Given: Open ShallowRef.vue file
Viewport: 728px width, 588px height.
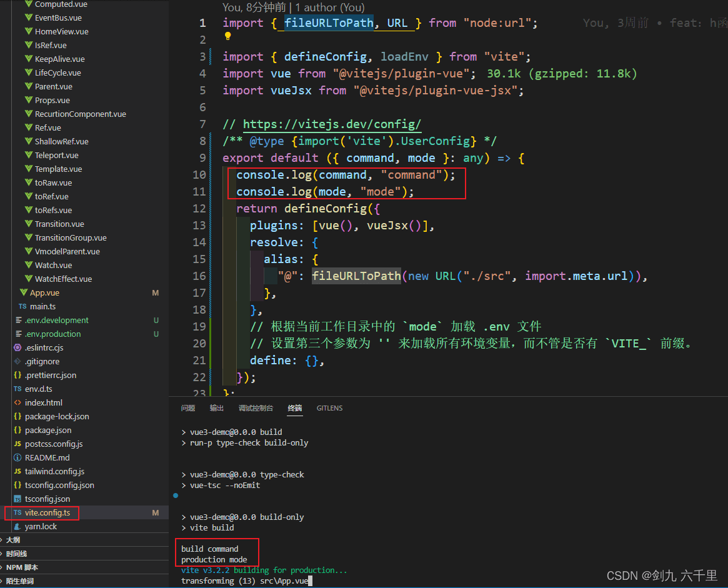Looking at the screenshot, I should point(62,142).
